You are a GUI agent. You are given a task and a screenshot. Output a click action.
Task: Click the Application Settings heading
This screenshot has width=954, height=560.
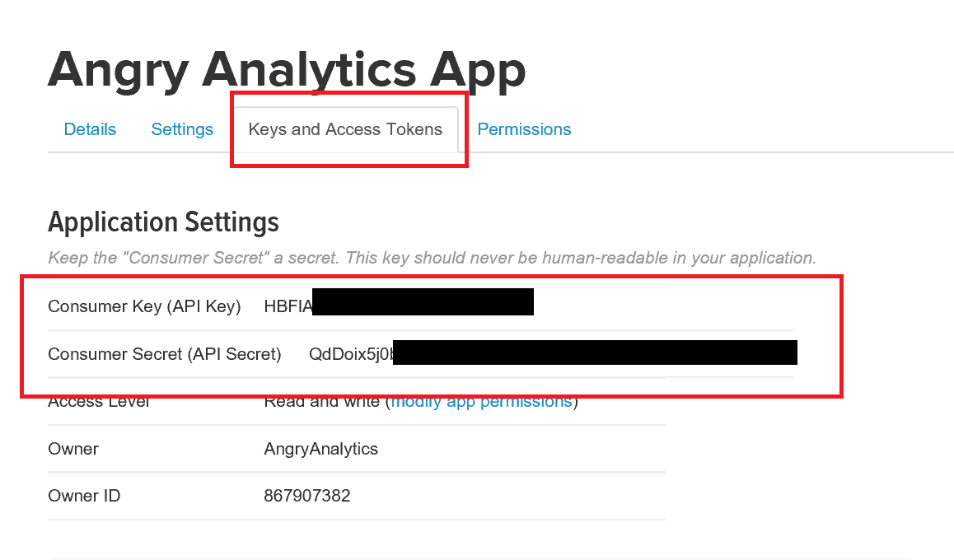[163, 222]
